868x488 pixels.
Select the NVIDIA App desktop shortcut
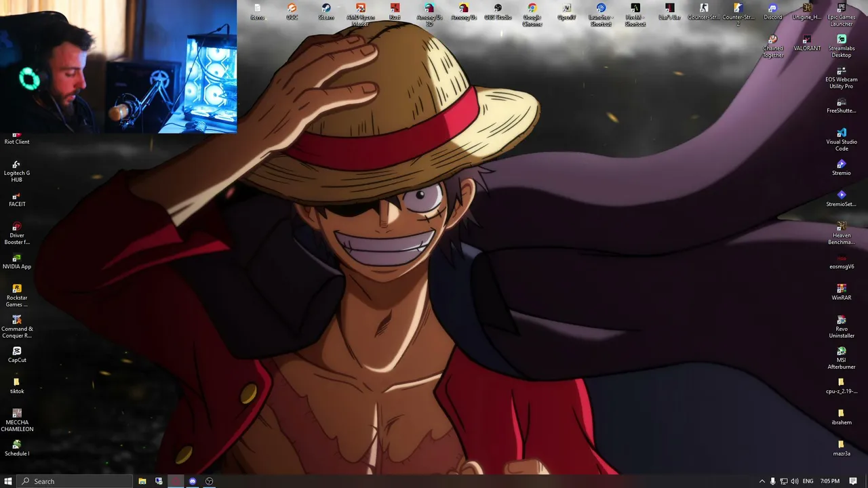tap(17, 261)
